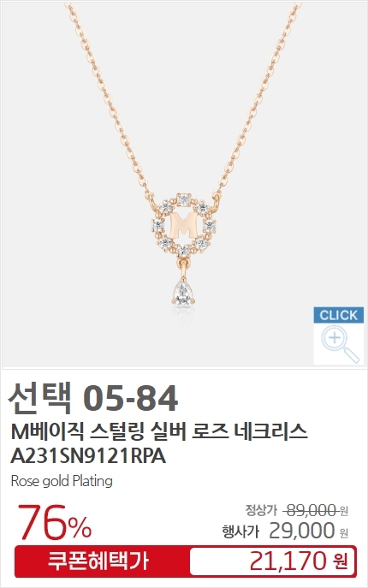This screenshot has width=368, height=588.
Task: Open the necklace product photo
Action: point(184,184)
